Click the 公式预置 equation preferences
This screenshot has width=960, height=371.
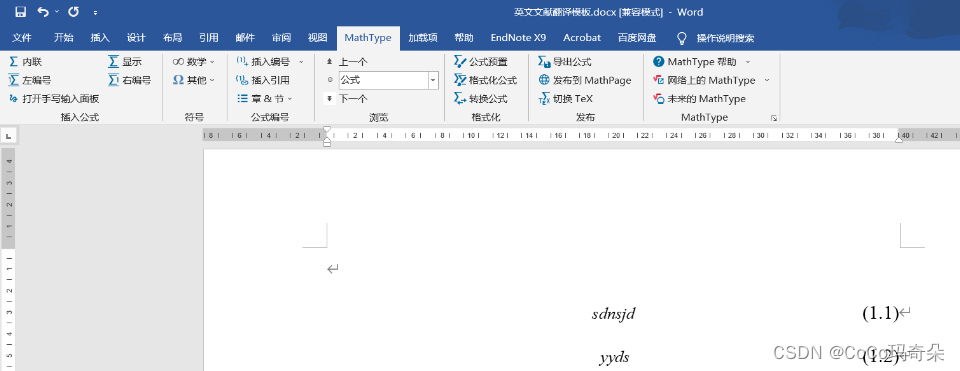click(x=481, y=62)
